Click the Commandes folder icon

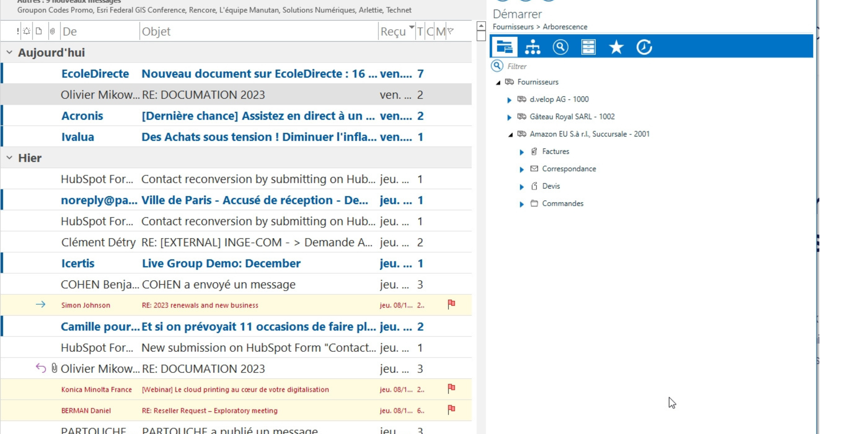point(534,203)
